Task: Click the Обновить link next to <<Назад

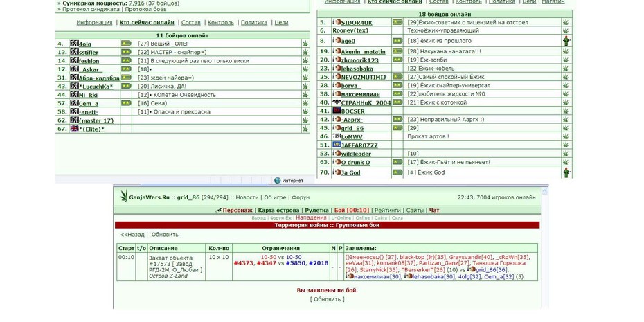Action: [165, 235]
